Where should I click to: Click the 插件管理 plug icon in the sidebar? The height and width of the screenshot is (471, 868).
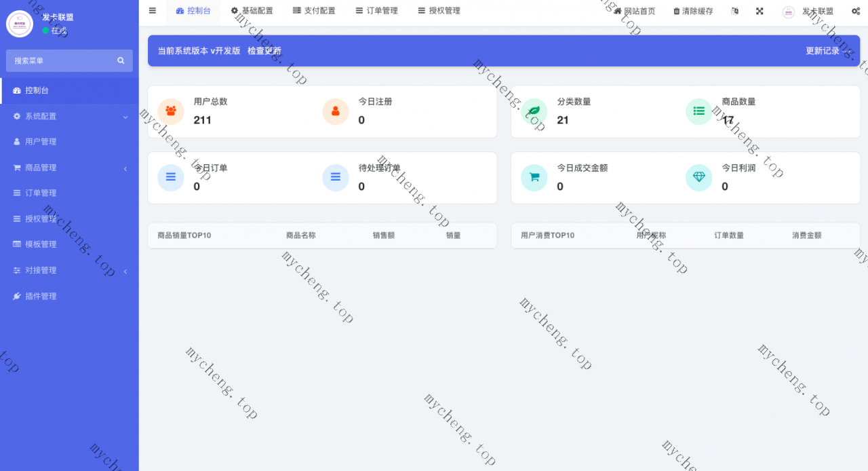pos(17,296)
